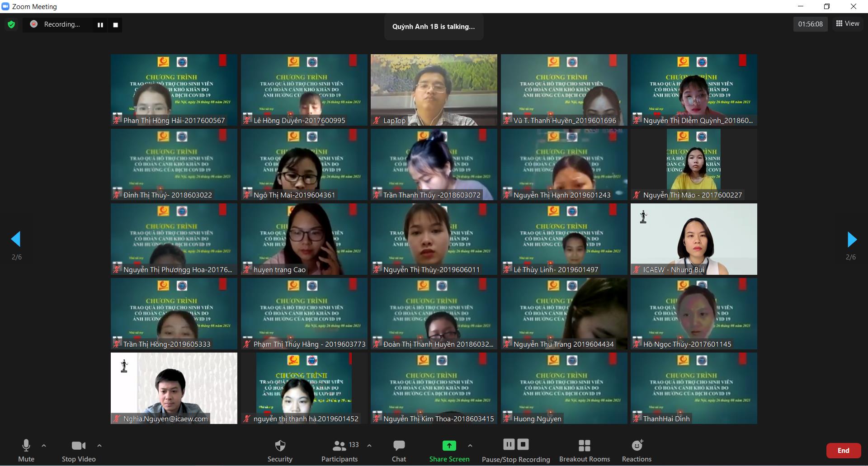Expand the arrow next to Share Screen
The height and width of the screenshot is (466, 868).
tap(470, 446)
